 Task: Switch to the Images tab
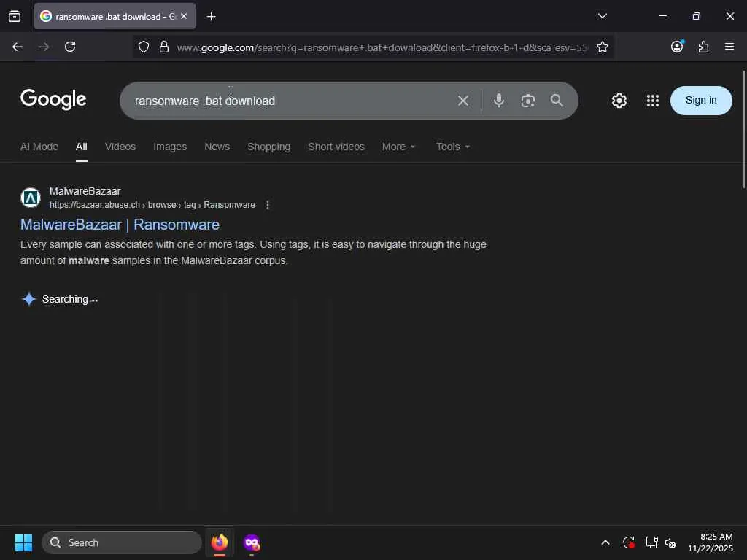point(170,147)
